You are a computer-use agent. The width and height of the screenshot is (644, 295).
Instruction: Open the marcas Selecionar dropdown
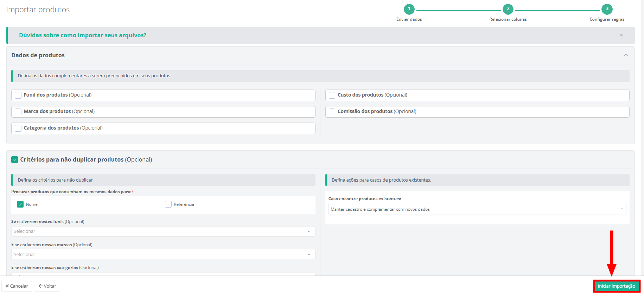163,255
